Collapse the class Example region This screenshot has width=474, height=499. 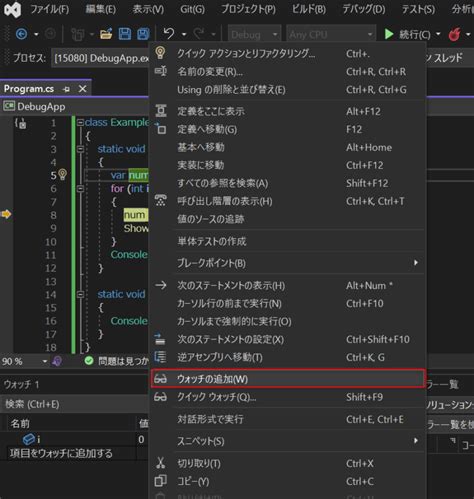(80, 123)
